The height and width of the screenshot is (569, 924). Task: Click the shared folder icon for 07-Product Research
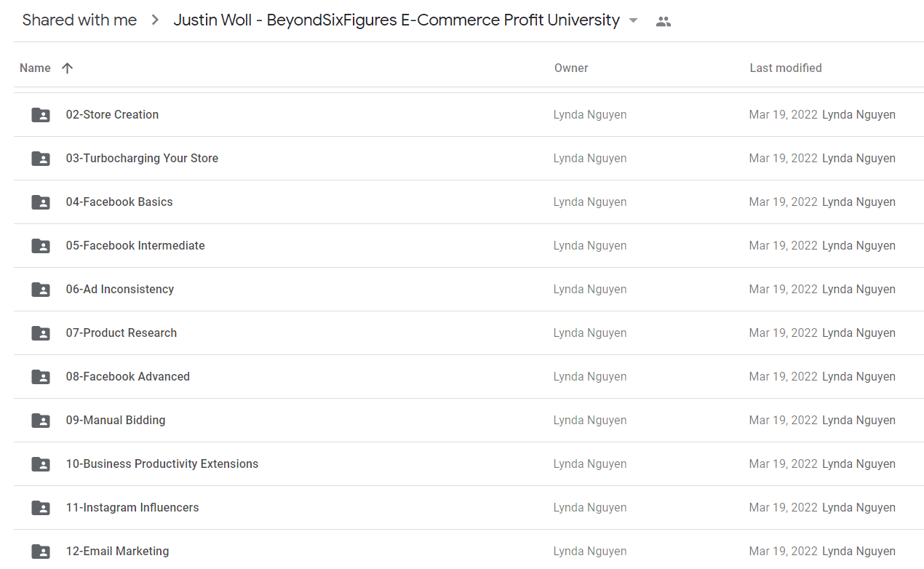click(x=41, y=333)
